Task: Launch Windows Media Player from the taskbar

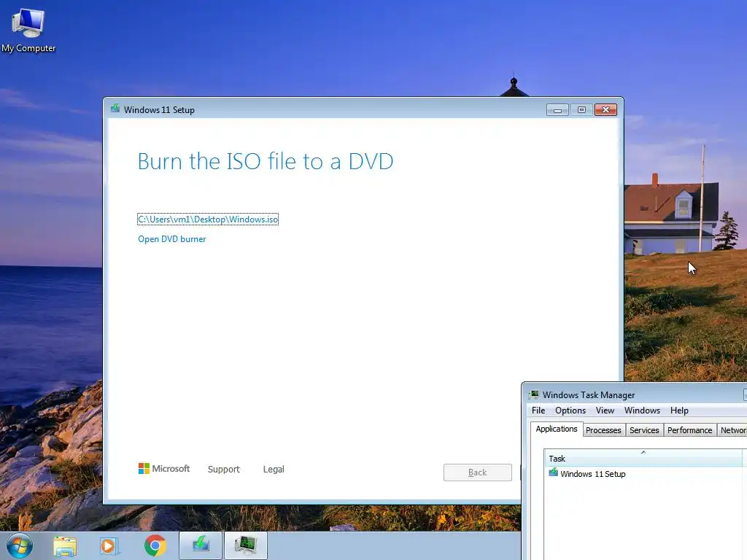Action: coord(109,545)
